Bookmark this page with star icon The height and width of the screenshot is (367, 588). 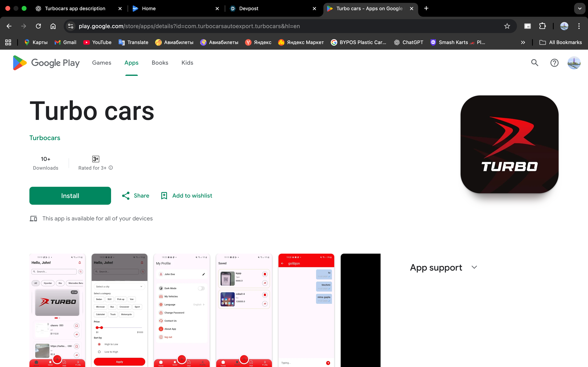507,26
